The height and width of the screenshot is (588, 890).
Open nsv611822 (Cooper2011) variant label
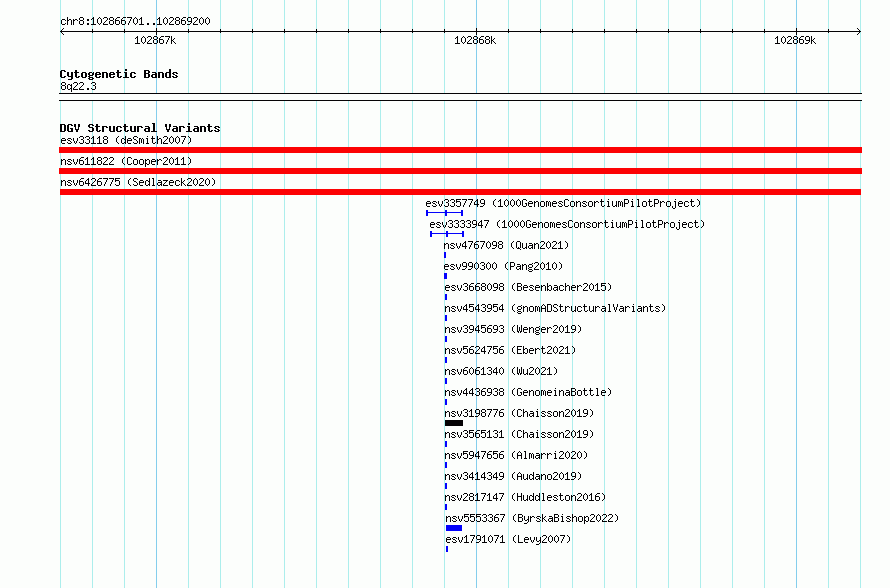coord(126,161)
